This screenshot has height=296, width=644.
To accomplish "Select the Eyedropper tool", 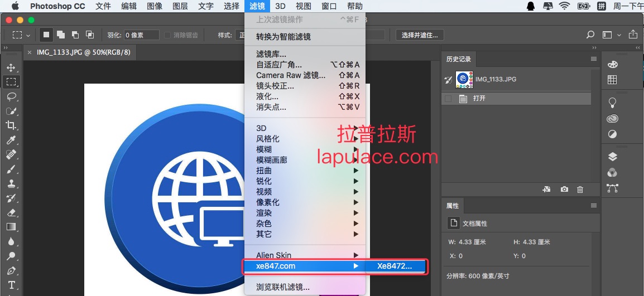I will coord(11,140).
